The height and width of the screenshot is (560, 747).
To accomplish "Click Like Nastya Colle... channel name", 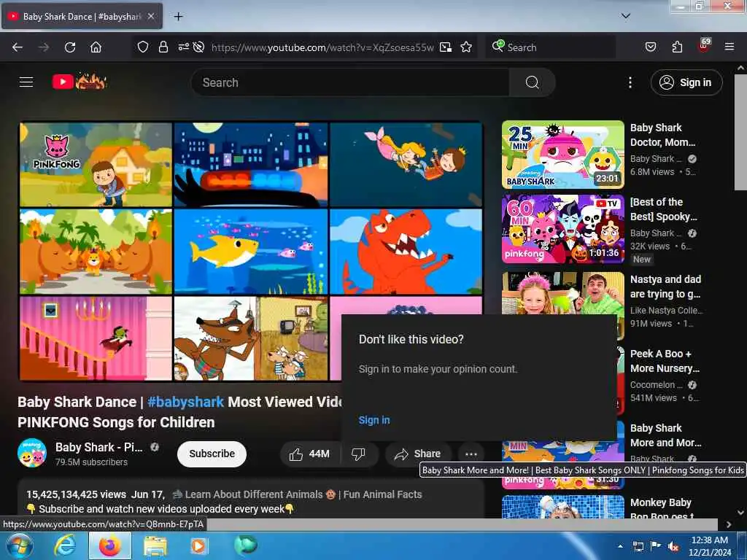I will [666, 311].
